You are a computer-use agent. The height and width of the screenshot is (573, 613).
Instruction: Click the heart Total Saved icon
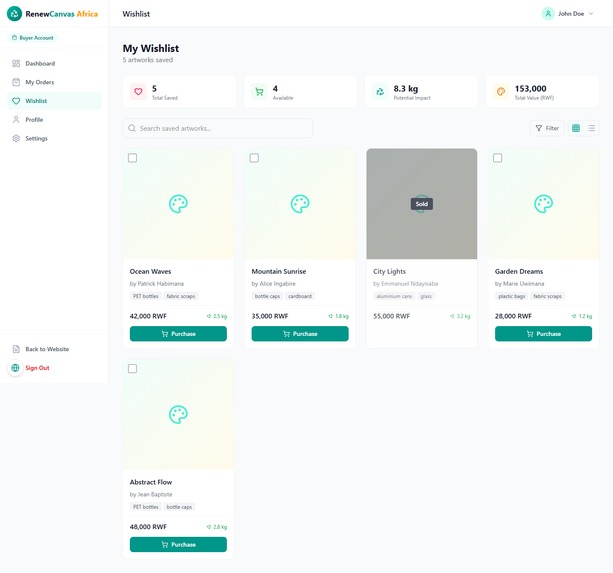point(138,92)
